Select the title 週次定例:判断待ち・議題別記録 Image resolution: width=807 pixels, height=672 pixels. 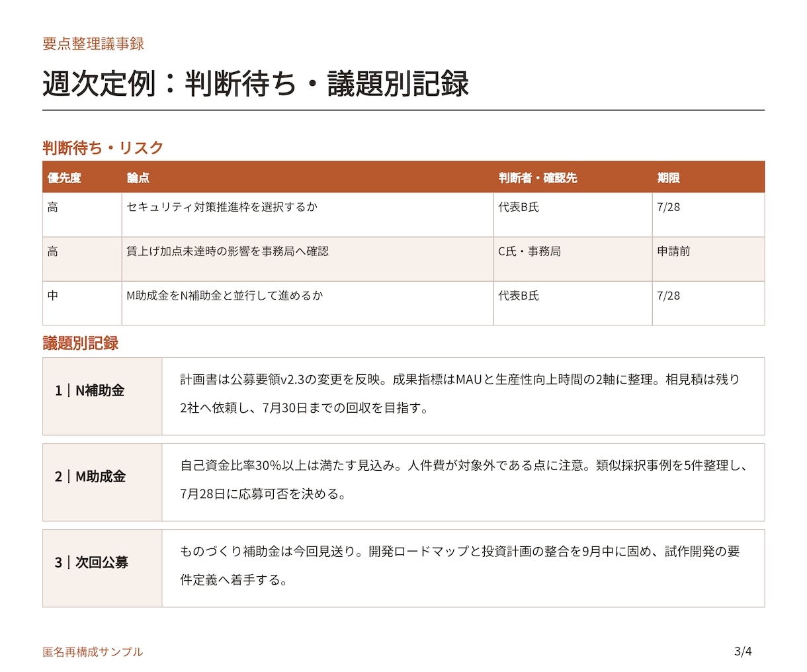coord(255,83)
